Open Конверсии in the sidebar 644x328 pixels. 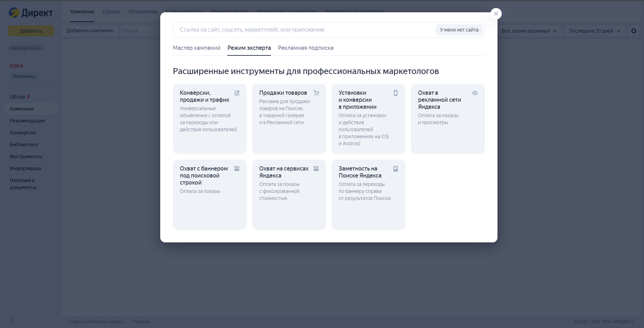coord(23,133)
